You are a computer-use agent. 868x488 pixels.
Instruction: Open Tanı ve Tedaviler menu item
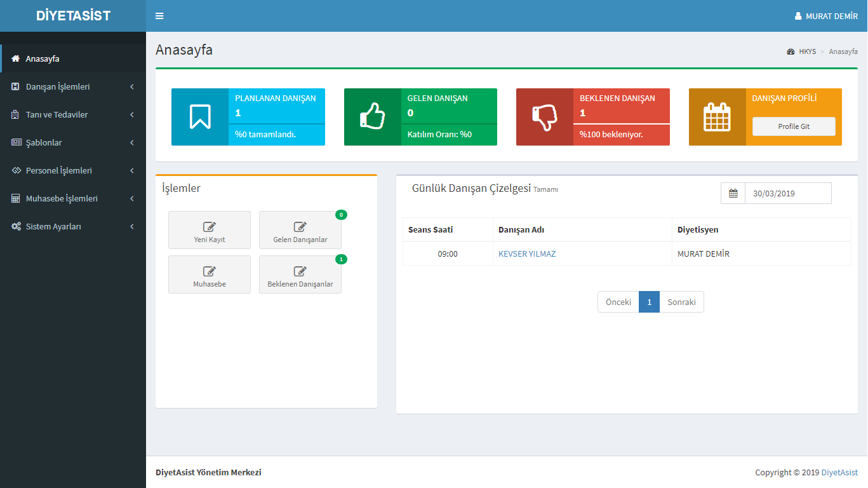point(73,114)
